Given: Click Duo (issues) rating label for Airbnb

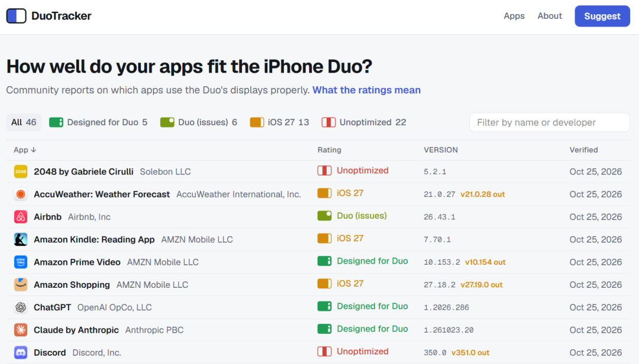Looking at the screenshot, I should (362, 216).
